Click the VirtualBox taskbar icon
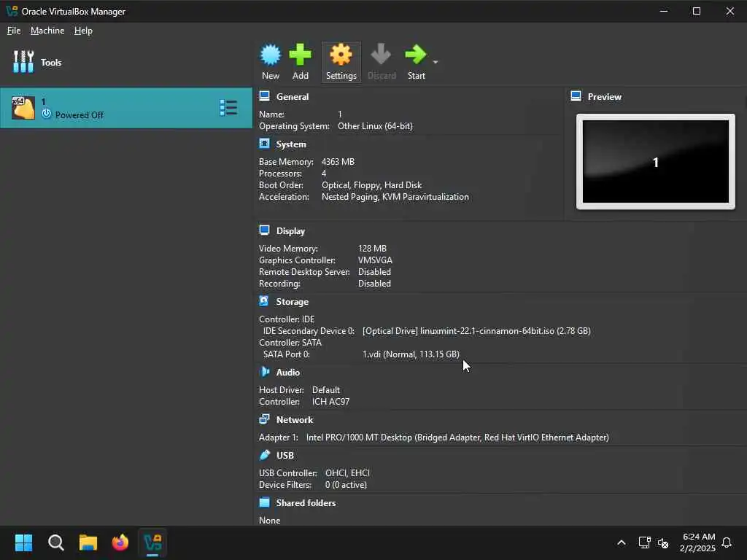 click(152, 542)
